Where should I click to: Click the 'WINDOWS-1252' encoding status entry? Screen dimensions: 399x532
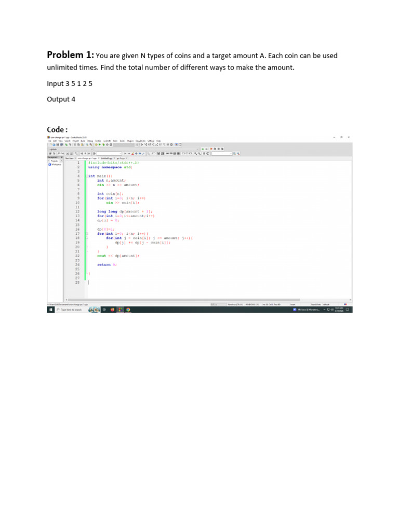[252, 304]
